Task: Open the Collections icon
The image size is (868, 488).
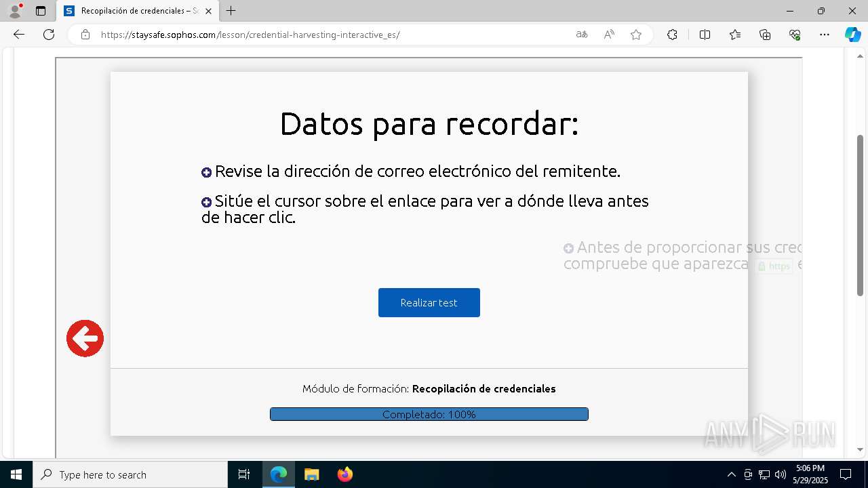Action: pos(765,35)
